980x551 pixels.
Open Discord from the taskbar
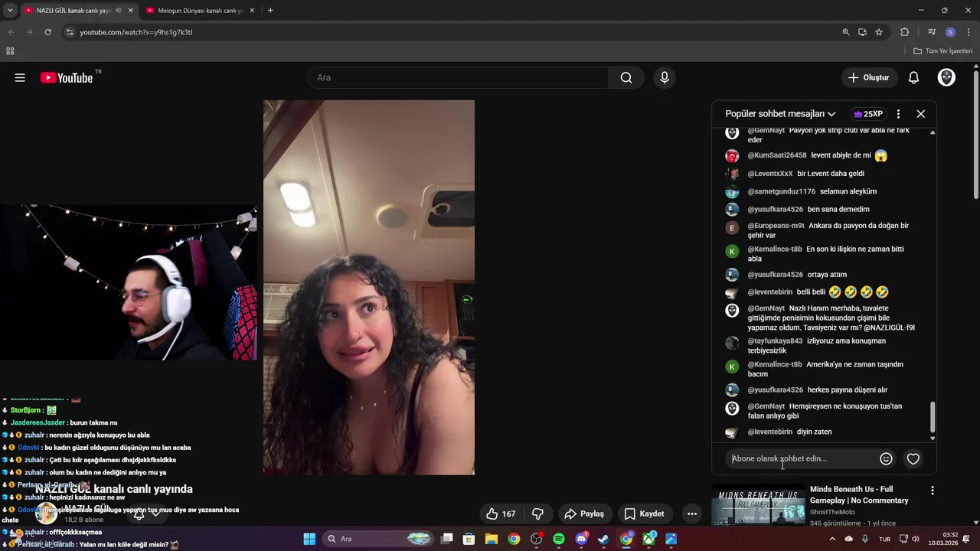[x=581, y=539]
